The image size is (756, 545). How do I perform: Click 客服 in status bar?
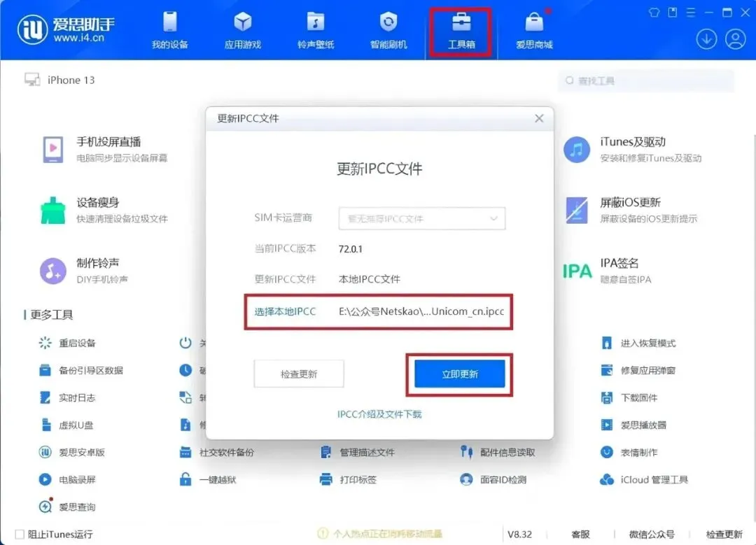click(580, 534)
